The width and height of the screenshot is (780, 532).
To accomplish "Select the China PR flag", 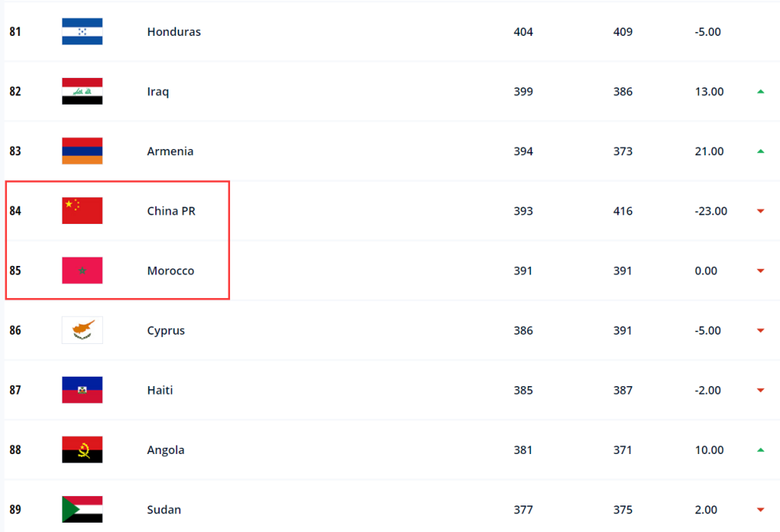I will pyautogui.click(x=82, y=211).
